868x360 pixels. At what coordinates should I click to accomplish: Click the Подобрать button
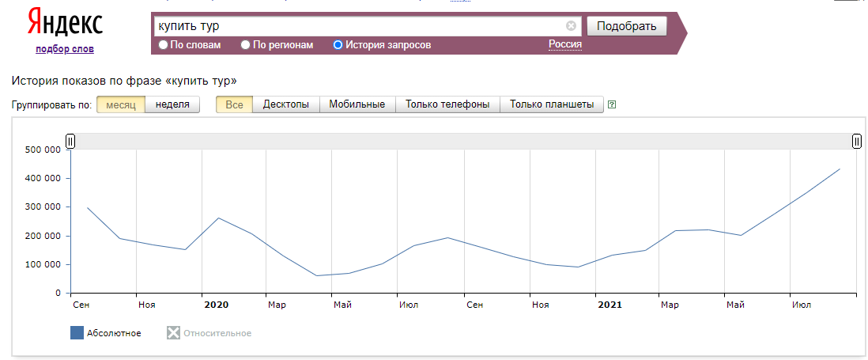(x=627, y=26)
